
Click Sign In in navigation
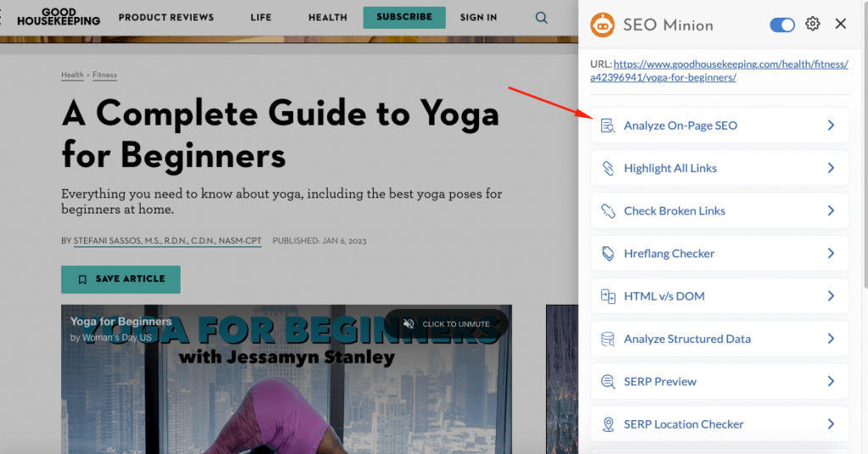pos(478,18)
